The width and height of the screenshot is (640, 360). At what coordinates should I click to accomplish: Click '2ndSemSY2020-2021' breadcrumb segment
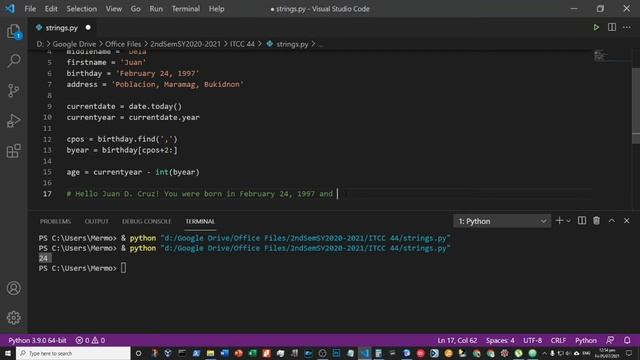pyautogui.click(x=185, y=44)
